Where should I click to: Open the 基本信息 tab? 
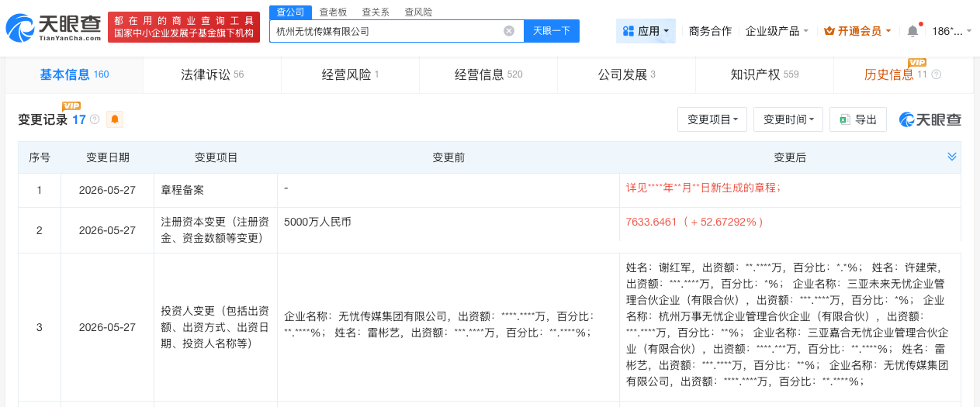click(x=74, y=74)
